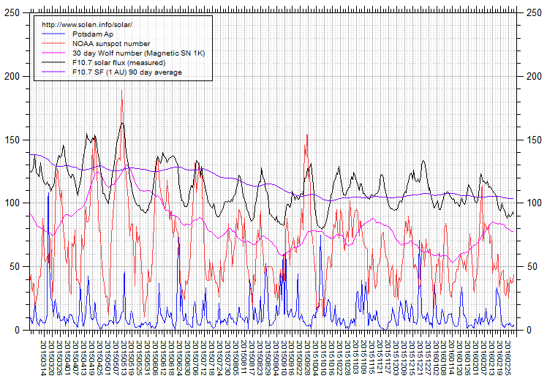Select the Potsdam Ap legend label
The height and width of the screenshot is (392, 547).
coord(92,34)
